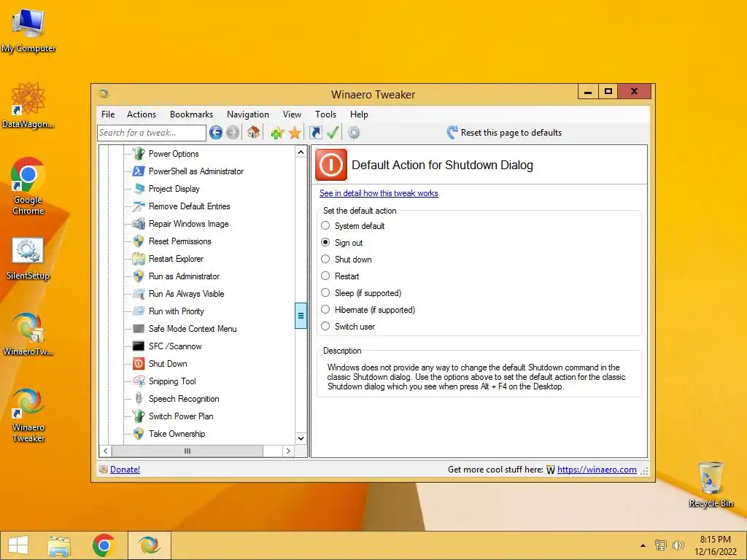
Task: Open the Bookmarks menu
Action: point(192,114)
